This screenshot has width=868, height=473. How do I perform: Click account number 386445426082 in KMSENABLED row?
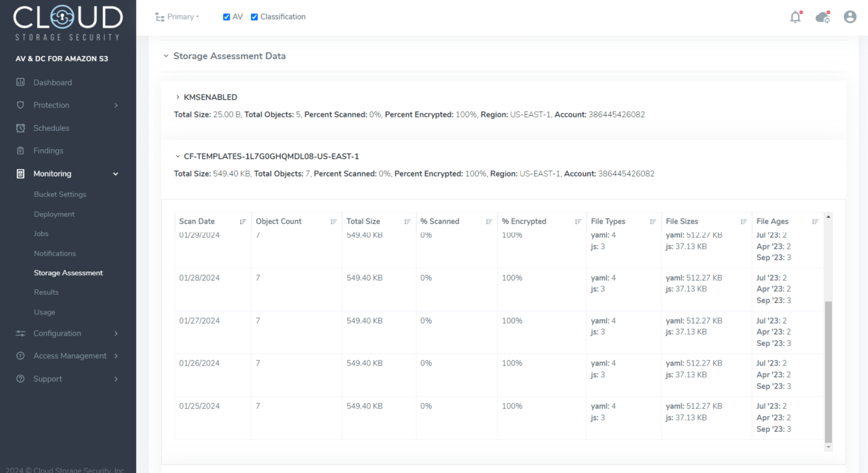(x=617, y=115)
